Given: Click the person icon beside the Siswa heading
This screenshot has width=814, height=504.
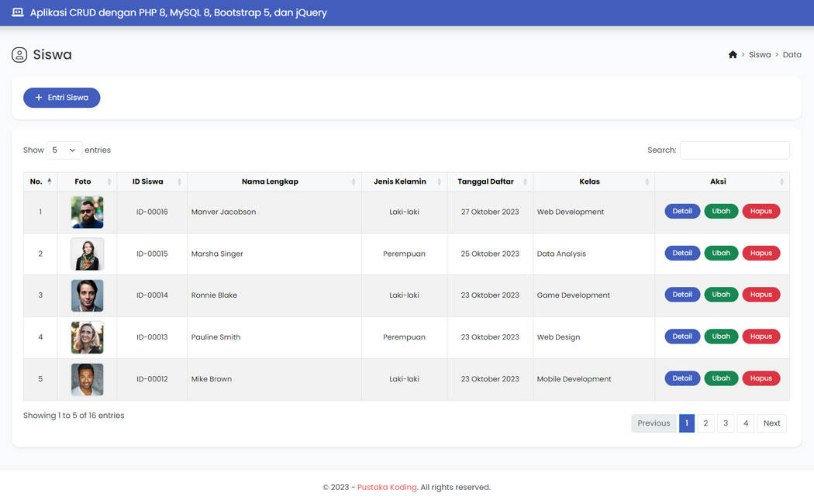Looking at the screenshot, I should (18, 54).
